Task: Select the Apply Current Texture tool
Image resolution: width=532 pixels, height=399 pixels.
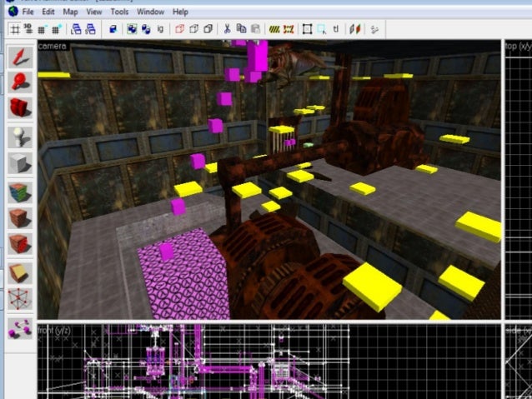Action: click(20, 218)
